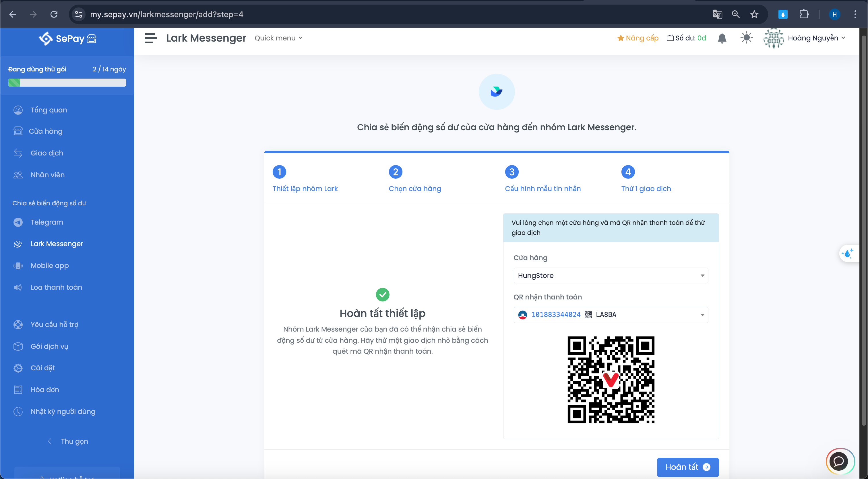Select step 4 Thử 1 giao dịch

[646, 179]
